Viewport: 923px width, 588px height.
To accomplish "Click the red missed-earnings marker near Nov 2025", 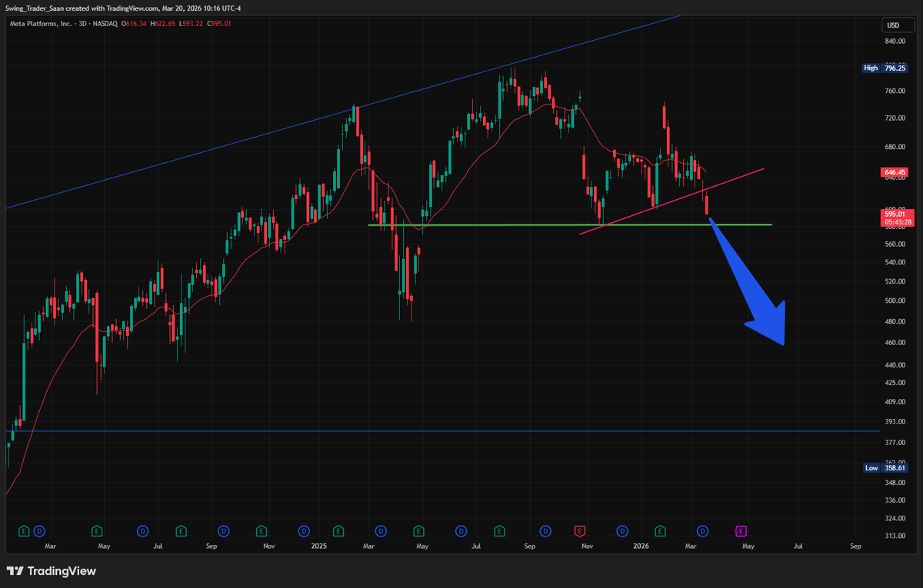I will click(581, 530).
